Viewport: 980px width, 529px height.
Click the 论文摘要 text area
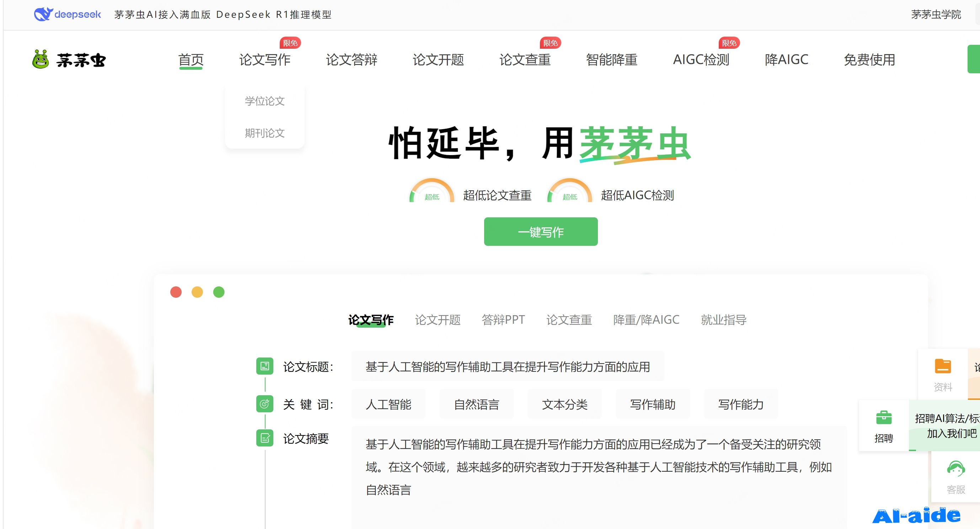click(599, 477)
